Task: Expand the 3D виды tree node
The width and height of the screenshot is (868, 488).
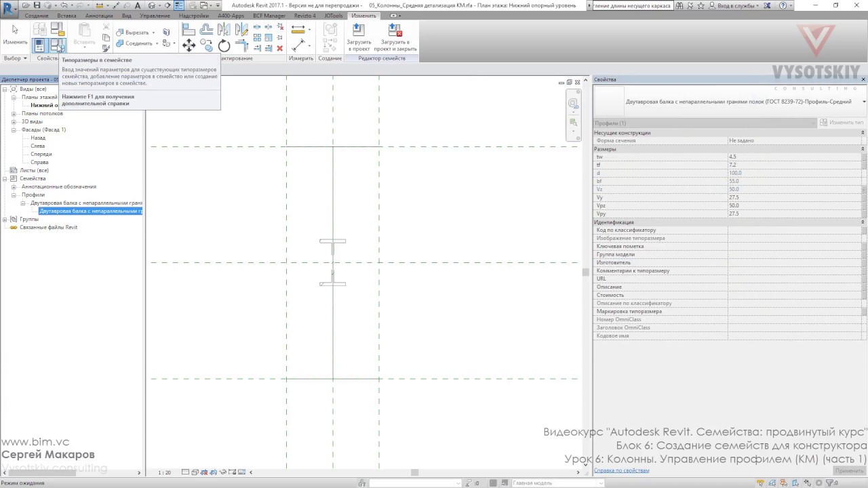Action: 14,121
